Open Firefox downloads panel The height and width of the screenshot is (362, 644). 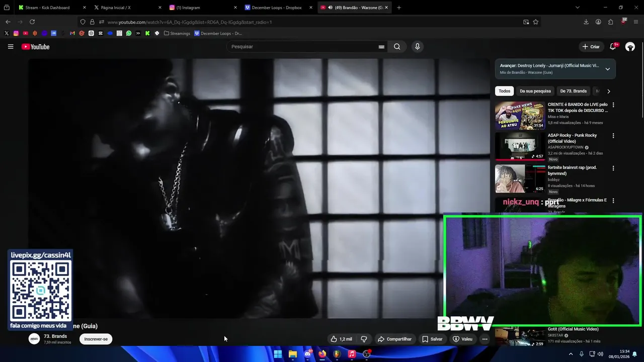[586, 22]
